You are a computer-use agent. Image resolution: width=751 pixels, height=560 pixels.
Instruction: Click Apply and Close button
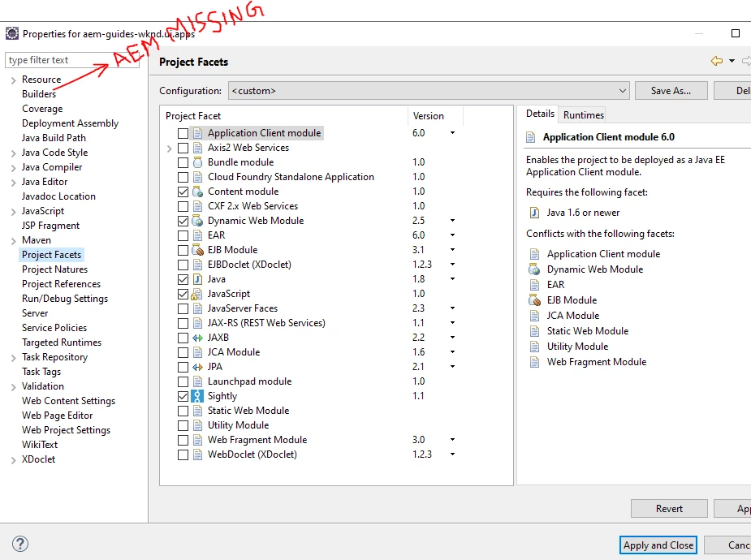(x=658, y=545)
